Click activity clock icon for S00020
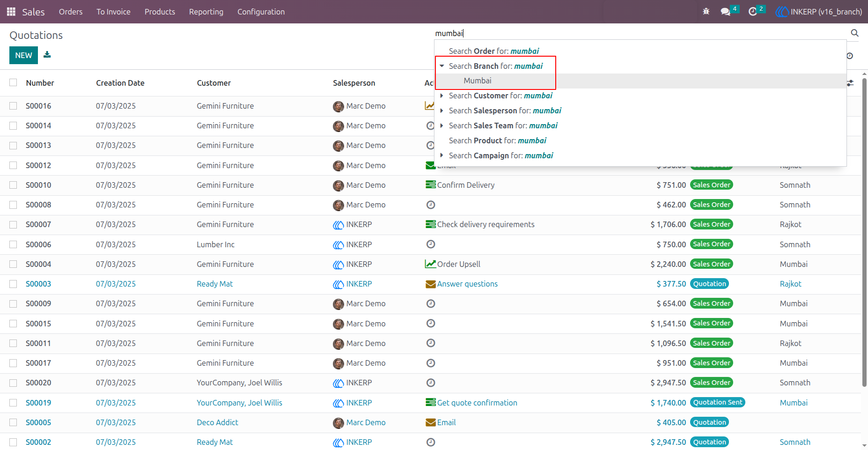The width and height of the screenshot is (868, 450). coord(431,383)
